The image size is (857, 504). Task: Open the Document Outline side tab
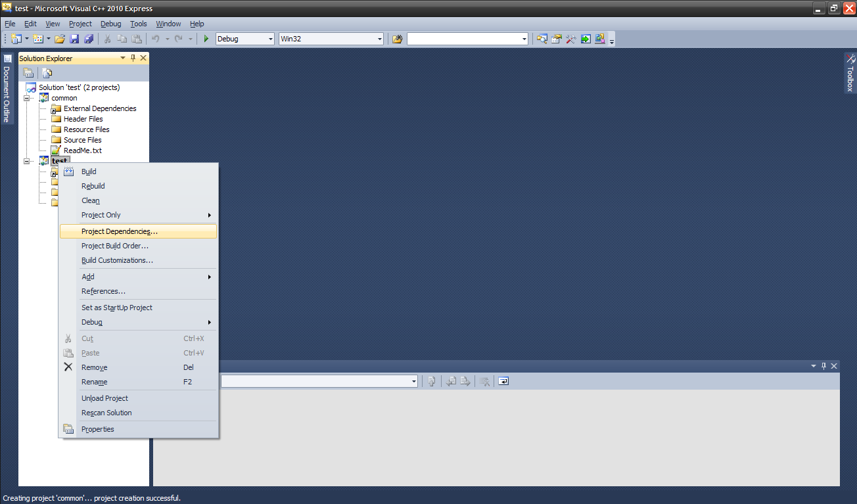[7, 88]
